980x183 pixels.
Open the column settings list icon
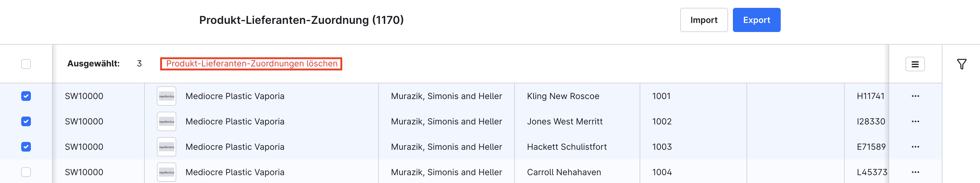[915, 64]
